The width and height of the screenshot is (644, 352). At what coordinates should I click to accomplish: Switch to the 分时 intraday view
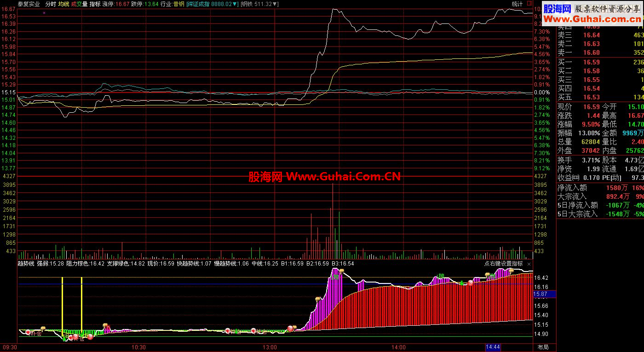pyautogui.click(x=51, y=4)
